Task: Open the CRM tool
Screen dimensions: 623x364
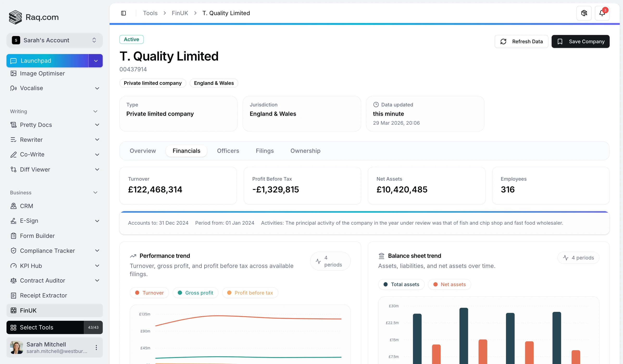Action: [26, 206]
